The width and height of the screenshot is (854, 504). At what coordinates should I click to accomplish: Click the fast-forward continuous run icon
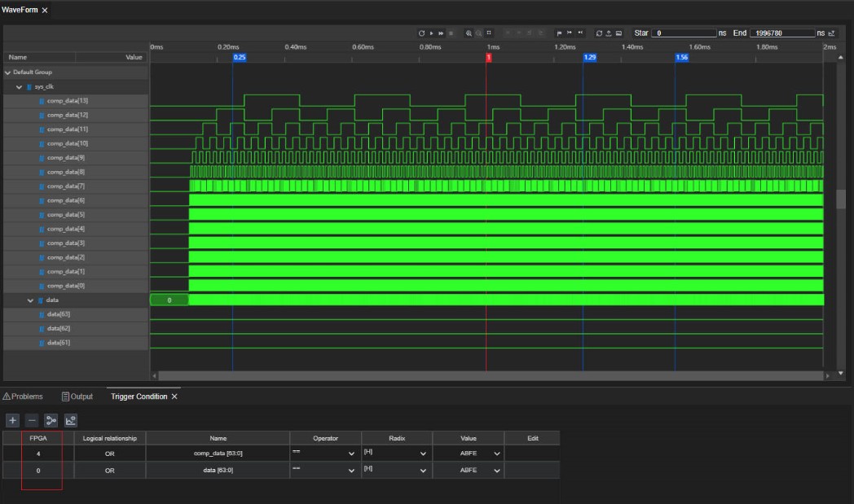tap(441, 33)
